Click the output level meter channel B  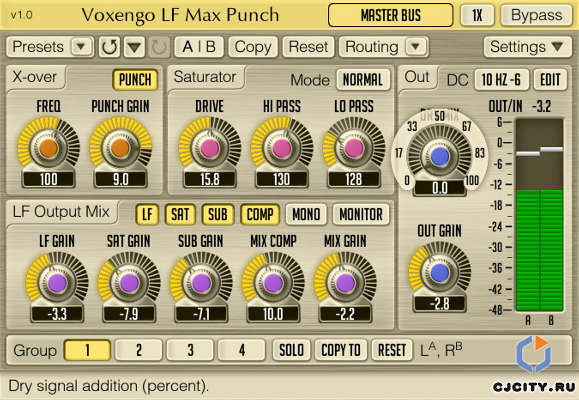coord(551,215)
